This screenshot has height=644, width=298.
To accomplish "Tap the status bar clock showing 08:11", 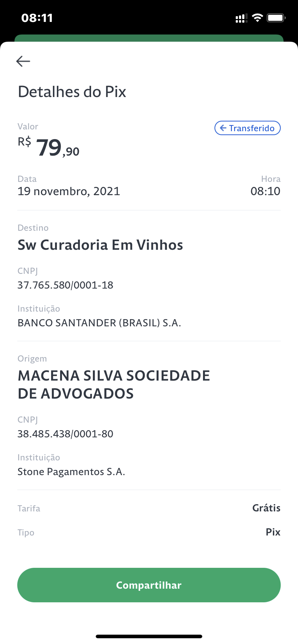I will tap(37, 18).
